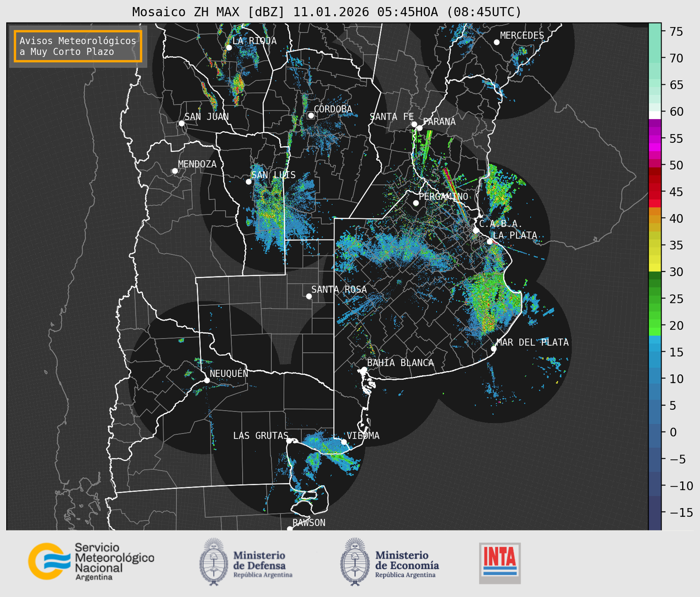
Task: Click the NEUQUÉN label text
Action: click(229, 374)
